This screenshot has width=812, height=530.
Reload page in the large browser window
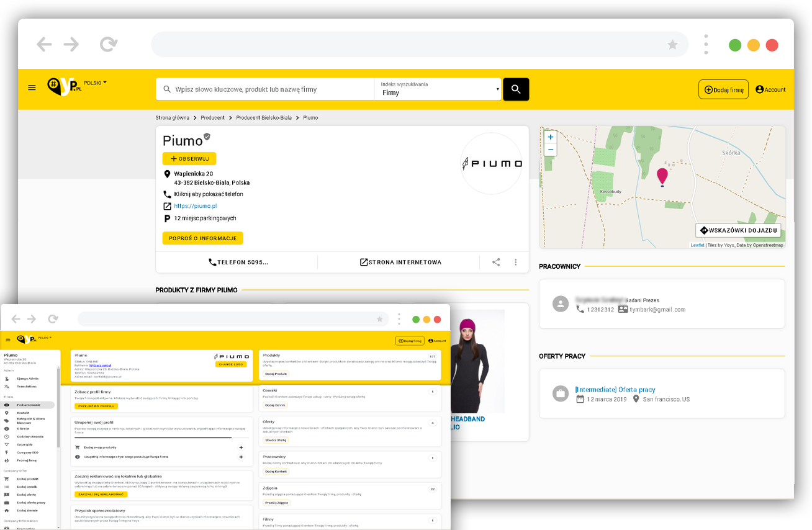tap(109, 44)
